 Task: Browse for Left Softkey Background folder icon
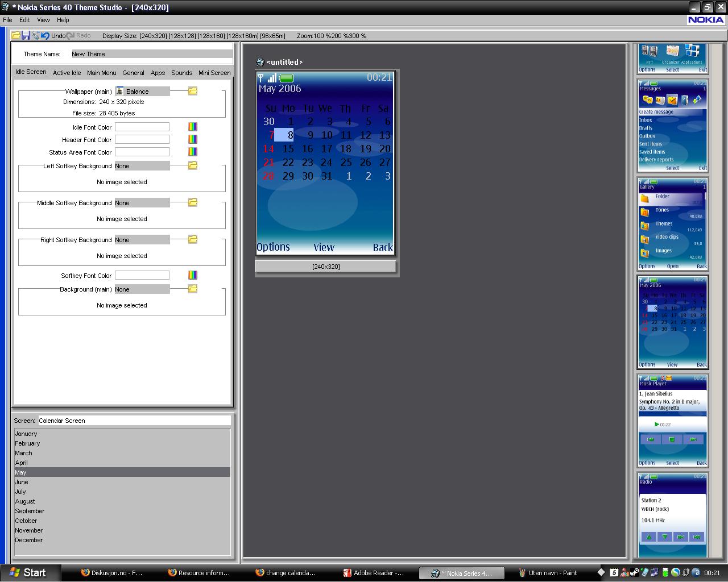coord(193,165)
